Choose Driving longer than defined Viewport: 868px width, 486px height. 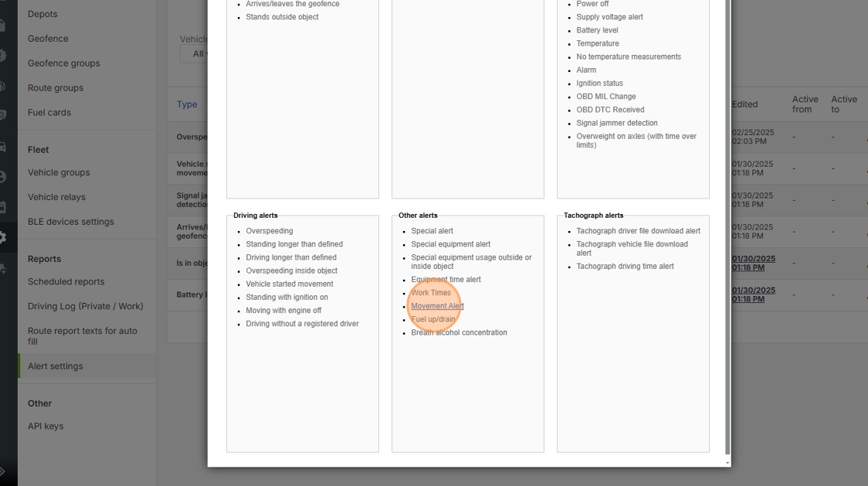291,257
